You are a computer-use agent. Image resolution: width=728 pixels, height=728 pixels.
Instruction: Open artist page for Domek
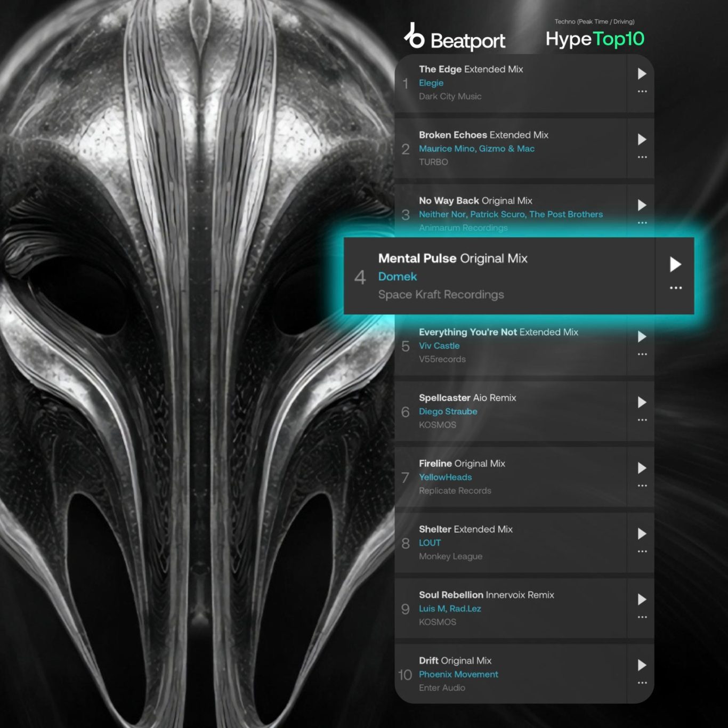pyautogui.click(x=397, y=277)
